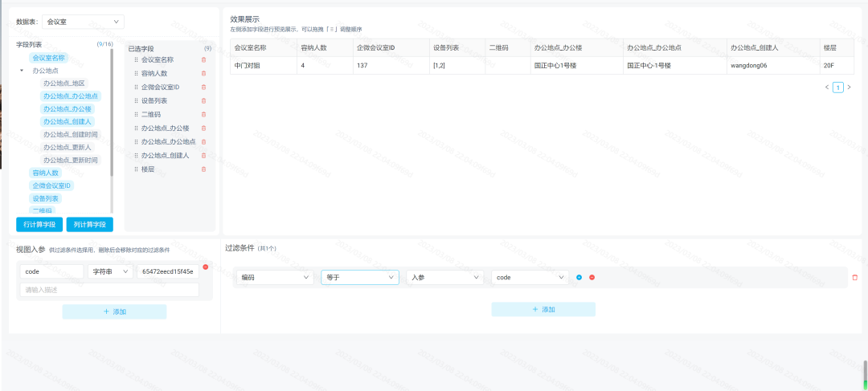Delete 二维码 from selected fields
The width and height of the screenshot is (868, 391).
(x=203, y=115)
